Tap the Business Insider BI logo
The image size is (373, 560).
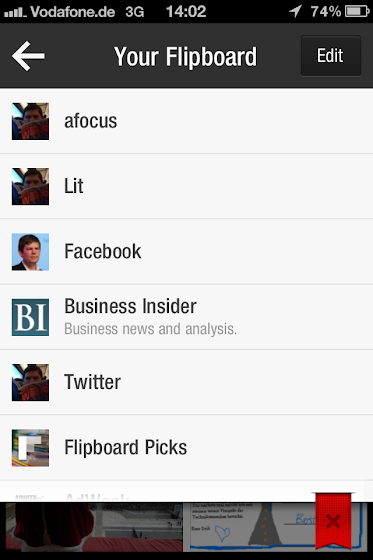(x=30, y=317)
